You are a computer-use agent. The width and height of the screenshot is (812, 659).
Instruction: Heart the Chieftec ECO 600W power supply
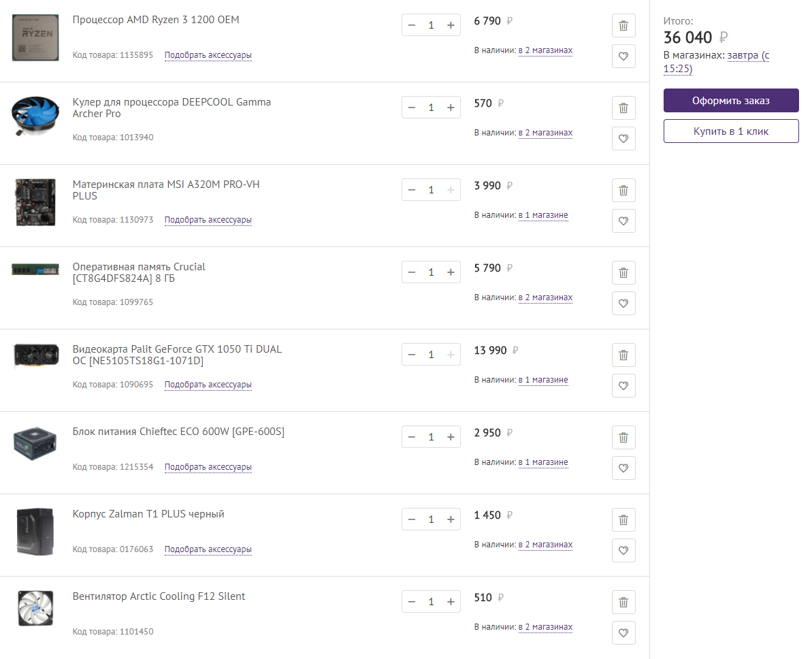coord(623,468)
